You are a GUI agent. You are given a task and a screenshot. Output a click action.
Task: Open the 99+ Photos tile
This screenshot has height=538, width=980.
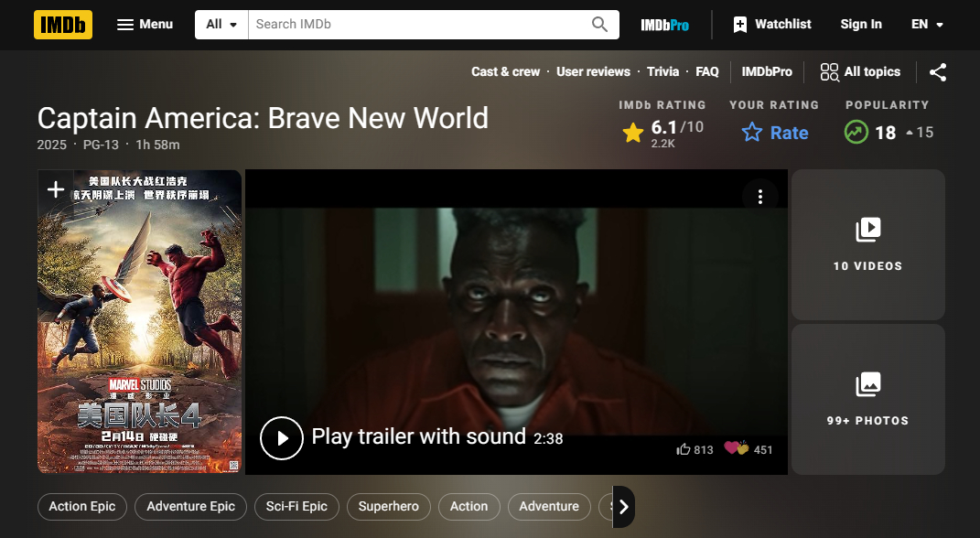[868, 399]
